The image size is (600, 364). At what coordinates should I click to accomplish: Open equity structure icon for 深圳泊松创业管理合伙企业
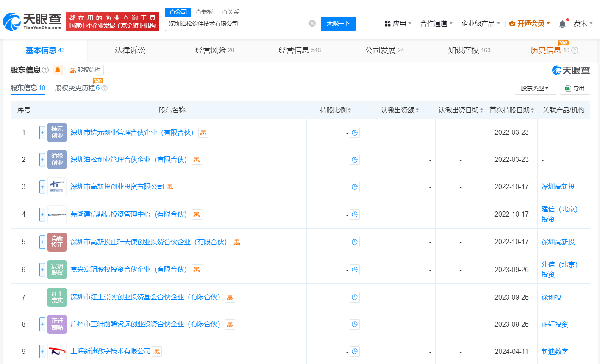pos(197,160)
